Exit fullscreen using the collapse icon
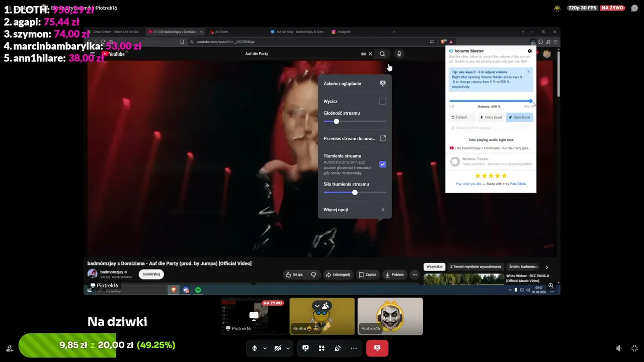The image size is (644, 362). tap(634, 348)
